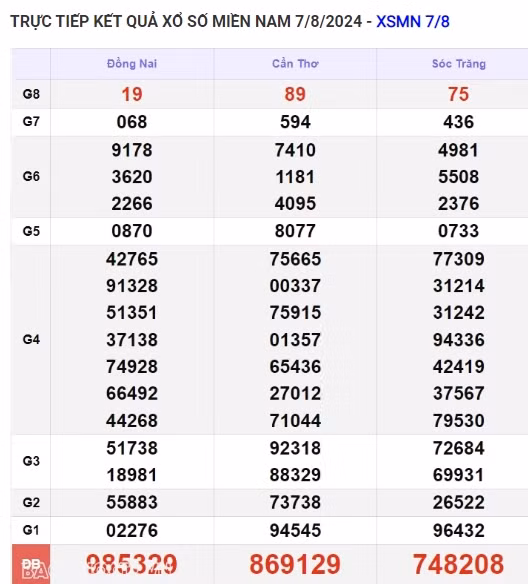
Task: Click the G8 prize row label
Action: click(x=31, y=94)
